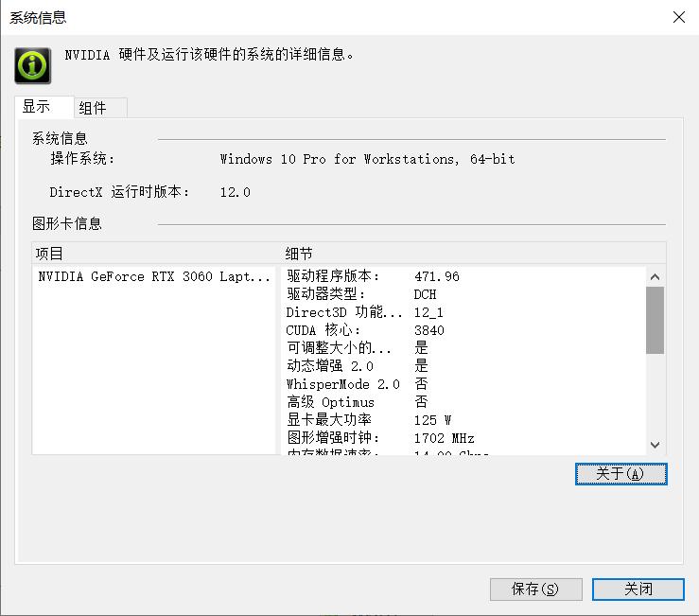Select the 可调整大小的... row
This screenshot has width=699, height=616.
[465, 348]
